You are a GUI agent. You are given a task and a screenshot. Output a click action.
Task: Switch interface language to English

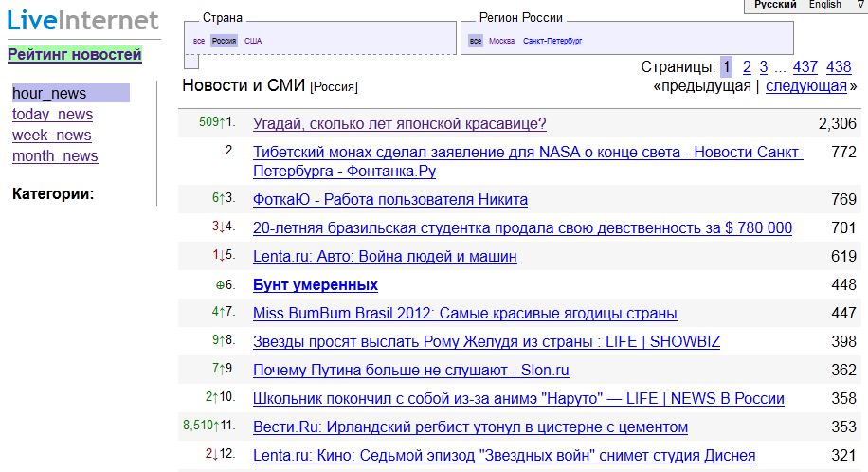(824, 5)
